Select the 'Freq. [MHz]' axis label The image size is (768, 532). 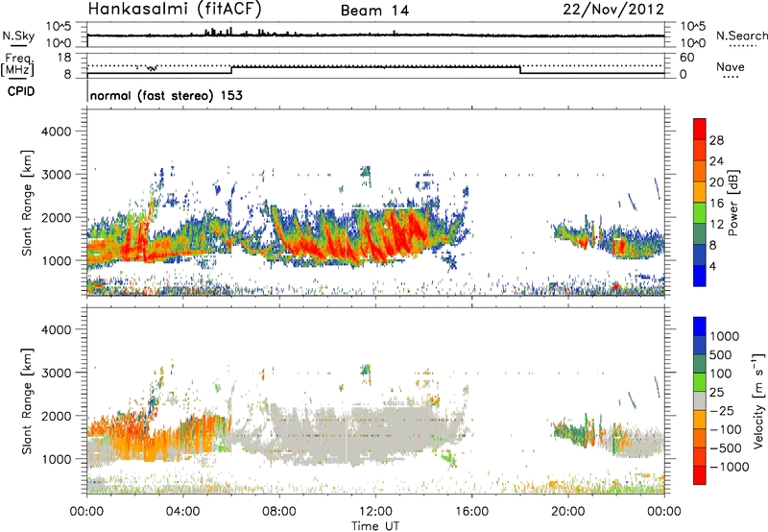pyautogui.click(x=17, y=65)
